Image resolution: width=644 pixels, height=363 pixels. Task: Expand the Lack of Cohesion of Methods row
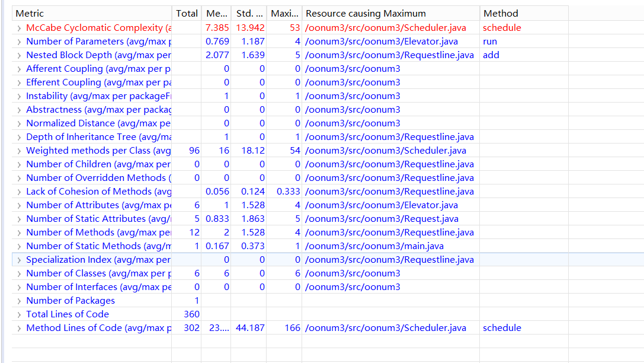[19, 192]
